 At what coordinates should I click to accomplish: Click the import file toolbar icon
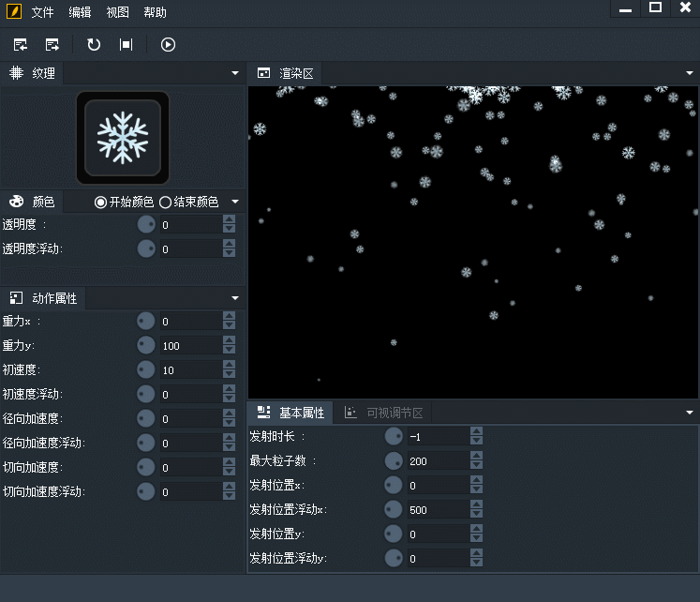point(21,45)
